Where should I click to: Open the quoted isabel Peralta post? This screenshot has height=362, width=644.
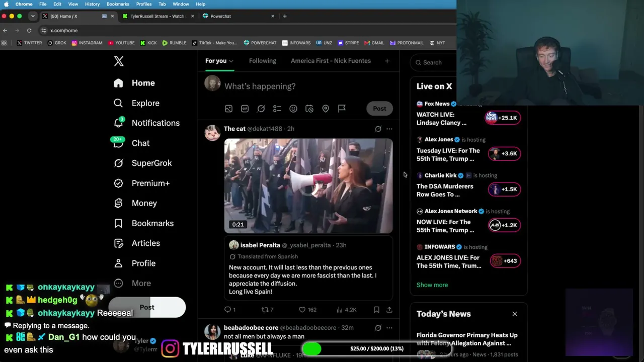(308, 268)
